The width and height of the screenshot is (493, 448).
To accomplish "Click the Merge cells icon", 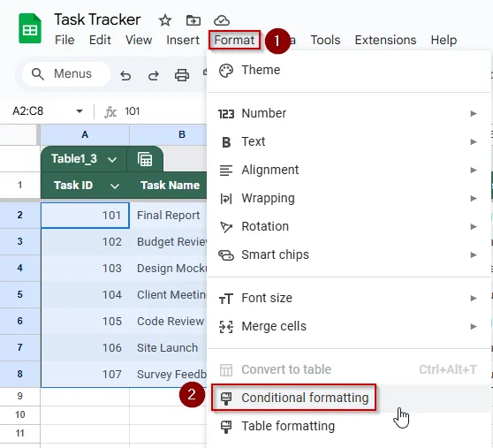I will 226,327.
